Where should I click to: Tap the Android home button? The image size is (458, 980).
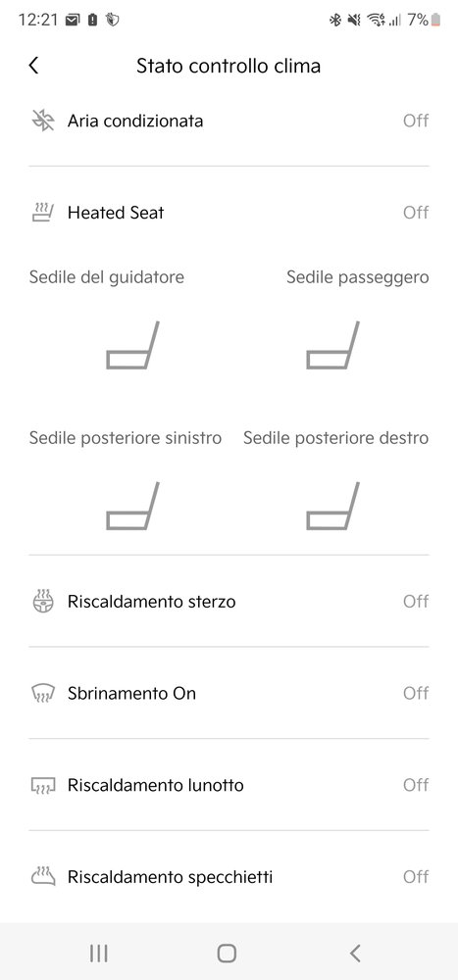tap(227, 954)
